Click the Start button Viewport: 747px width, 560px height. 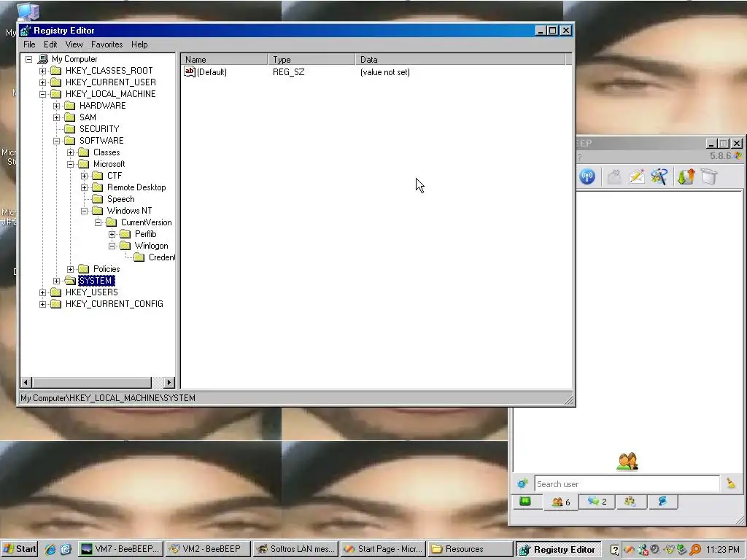point(20,549)
